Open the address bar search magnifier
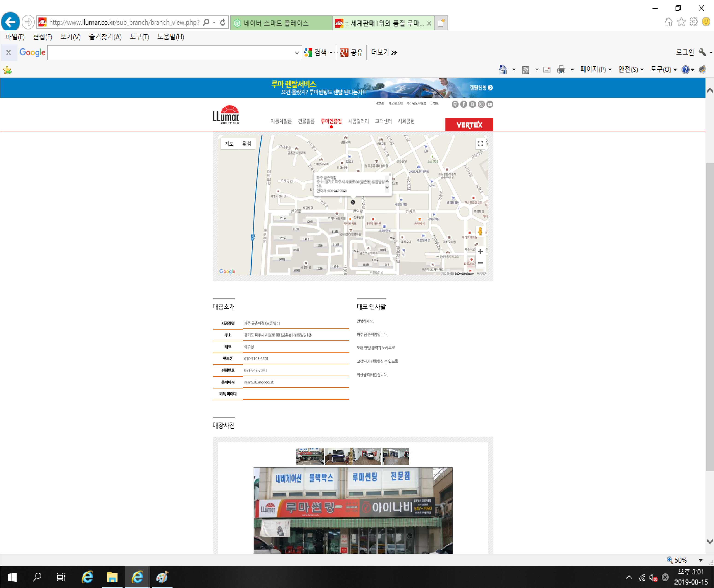714x588 pixels. click(x=206, y=22)
